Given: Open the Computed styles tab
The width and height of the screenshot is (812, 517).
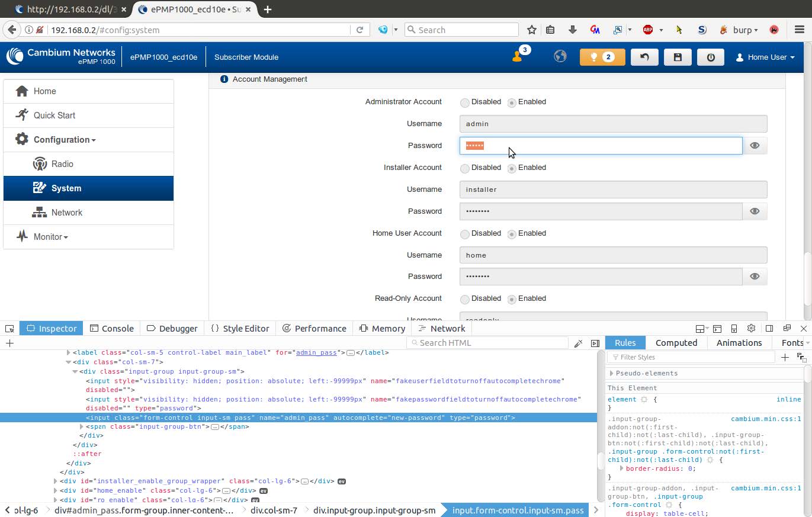Looking at the screenshot, I should coord(676,343).
